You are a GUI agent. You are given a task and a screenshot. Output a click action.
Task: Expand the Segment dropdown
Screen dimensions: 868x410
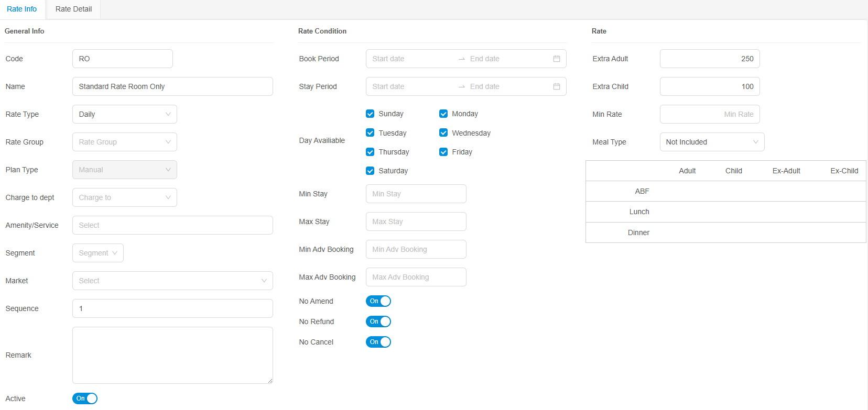click(x=97, y=253)
